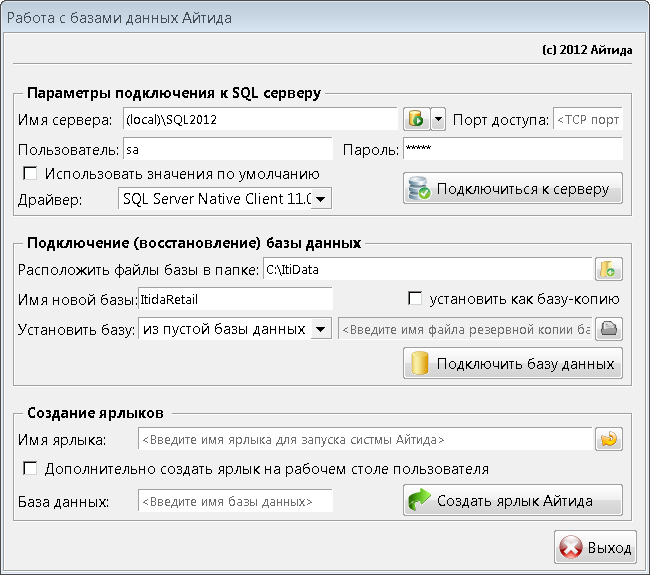Click the find SQL server database icon
Viewport: 650px width, 575px height.
coord(417,119)
